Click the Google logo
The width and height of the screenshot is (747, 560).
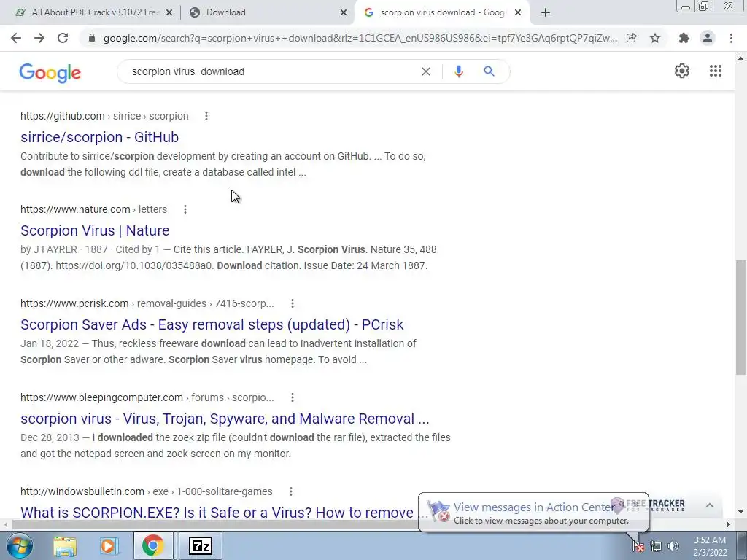coord(50,73)
